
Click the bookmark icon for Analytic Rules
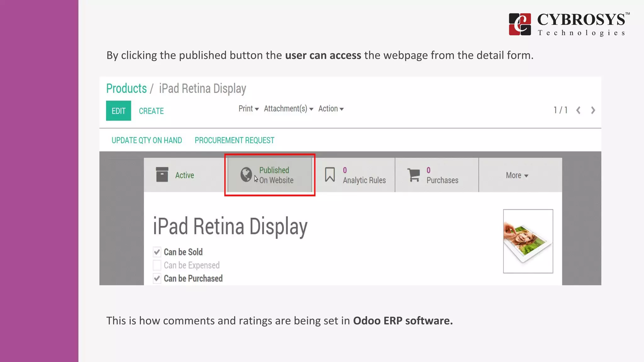click(x=330, y=174)
